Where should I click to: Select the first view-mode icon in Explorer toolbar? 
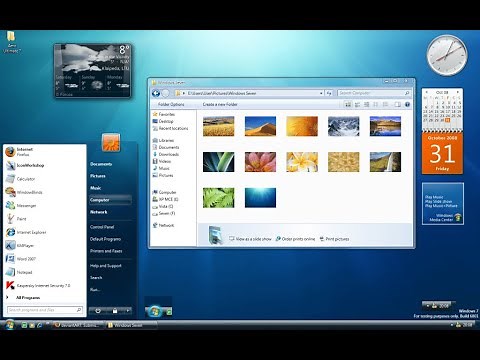point(348,104)
